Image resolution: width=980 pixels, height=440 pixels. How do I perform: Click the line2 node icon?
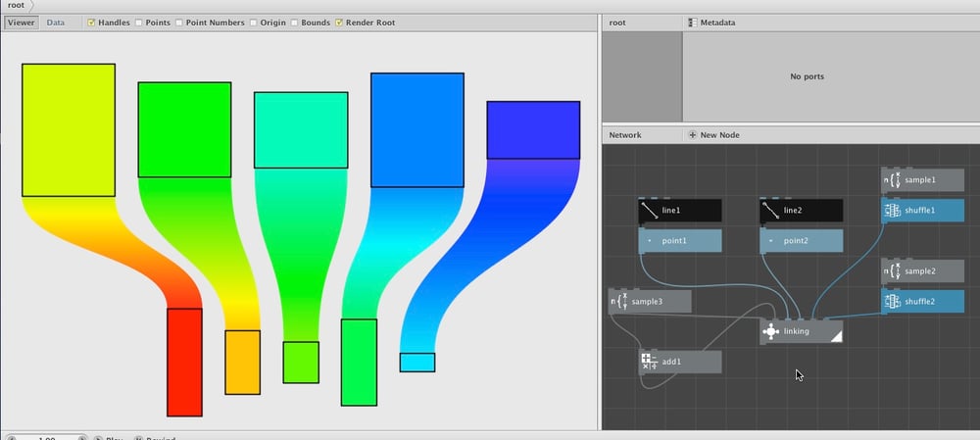click(x=770, y=211)
